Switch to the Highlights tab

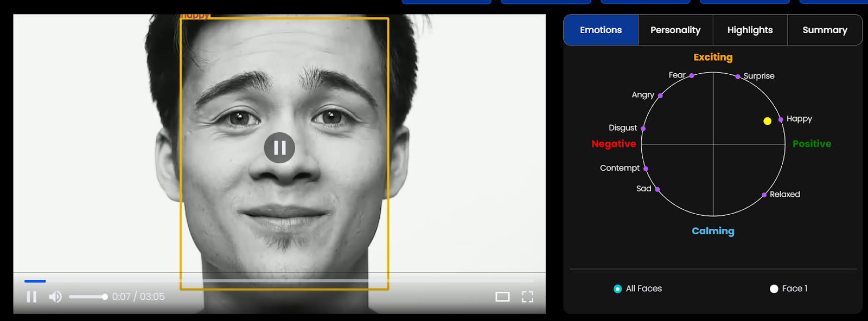(750, 30)
